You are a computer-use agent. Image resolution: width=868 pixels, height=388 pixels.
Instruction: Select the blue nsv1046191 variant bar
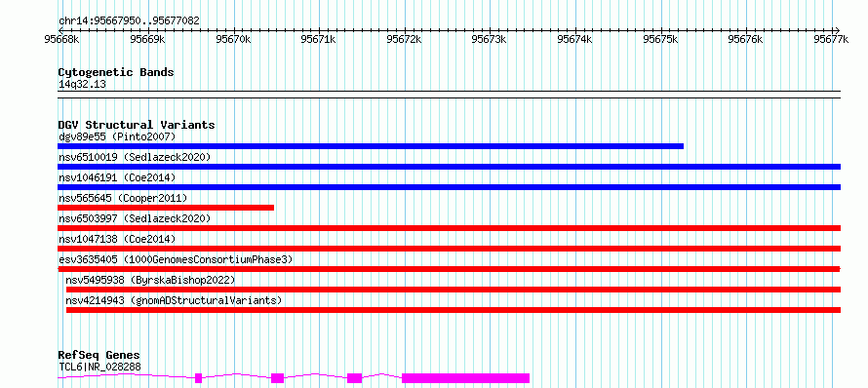pos(449,187)
